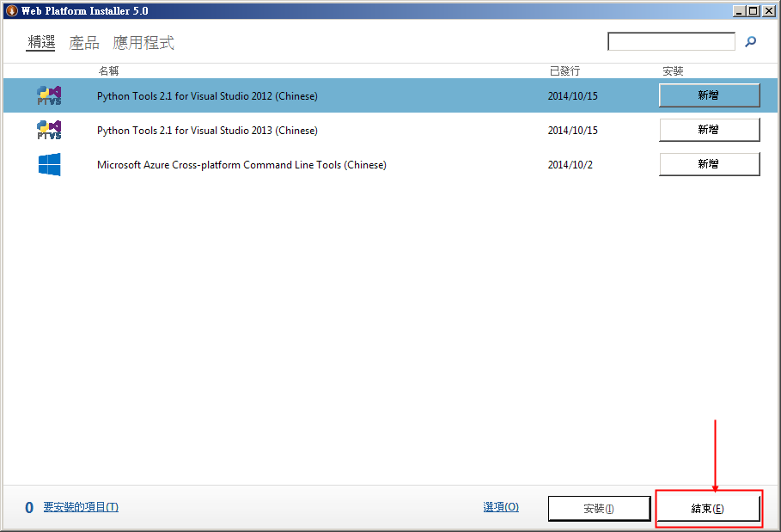Screen dimensions: 781x532
Task: Click the magnifier search icon
Action: pos(750,42)
